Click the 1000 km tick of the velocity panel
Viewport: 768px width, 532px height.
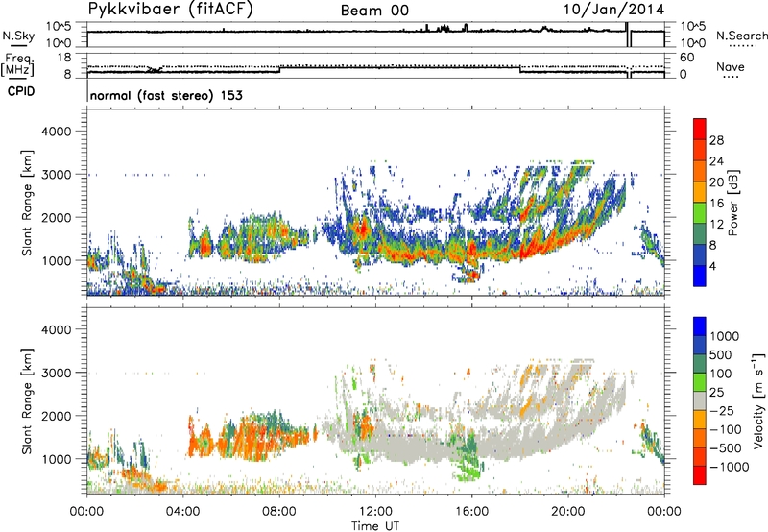point(56,459)
